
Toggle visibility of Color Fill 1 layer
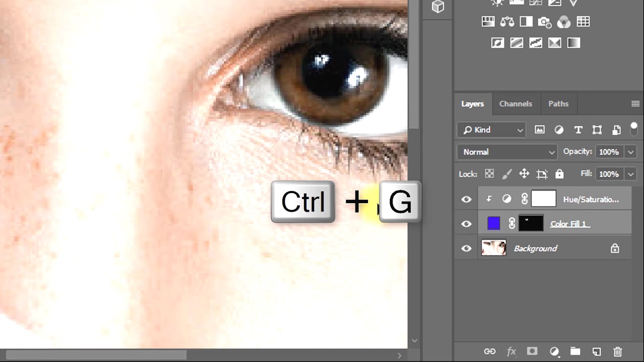pyautogui.click(x=466, y=223)
